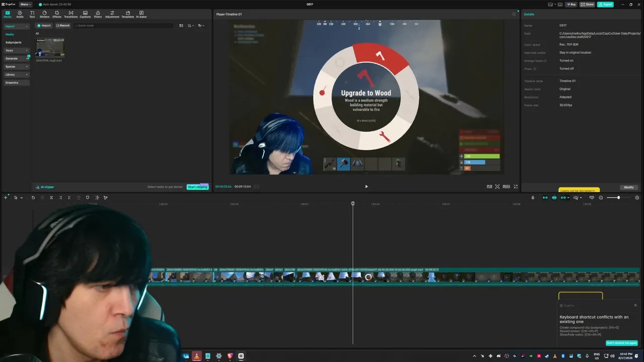Open the Audio panel
The height and width of the screenshot is (362, 644).
[x=20, y=14]
